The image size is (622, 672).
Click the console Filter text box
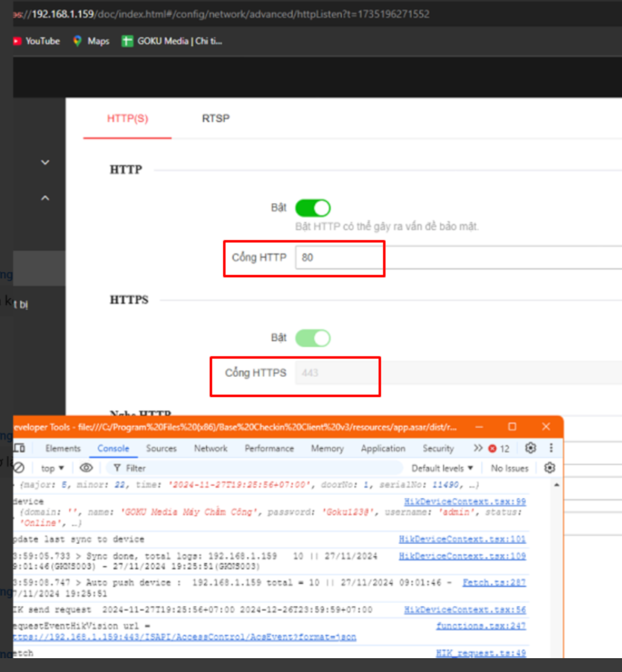pos(259,468)
